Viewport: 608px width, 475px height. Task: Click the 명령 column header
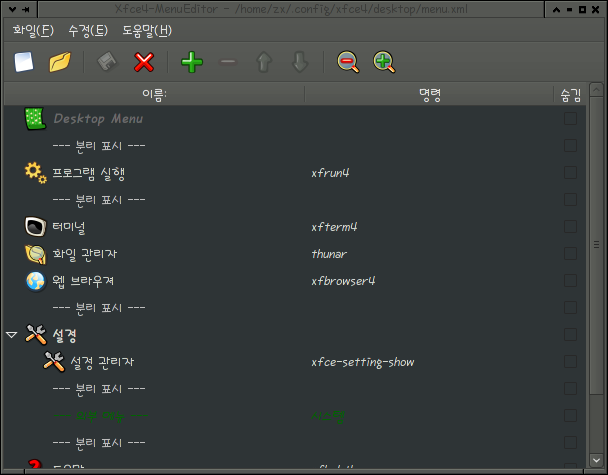click(x=429, y=94)
